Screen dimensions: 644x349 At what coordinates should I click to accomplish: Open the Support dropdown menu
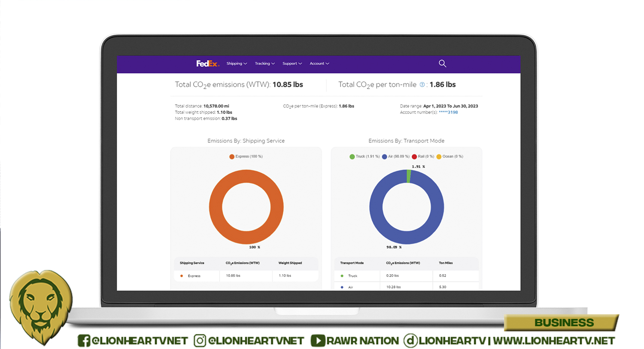(x=292, y=64)
